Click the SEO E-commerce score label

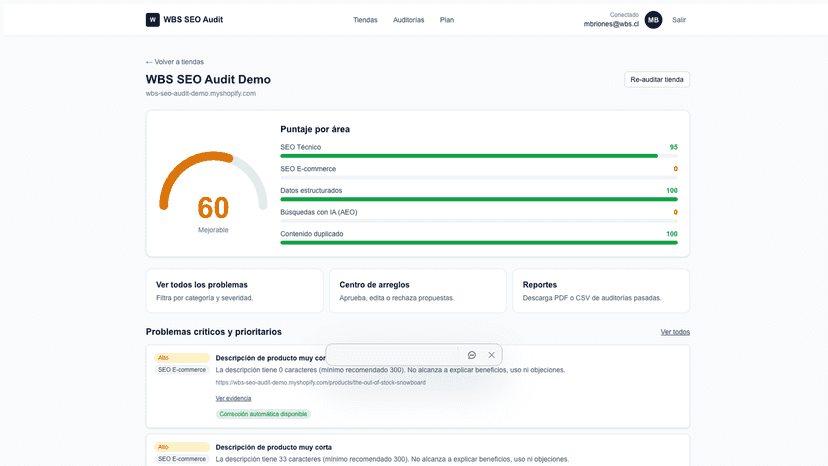pos(308,169)
